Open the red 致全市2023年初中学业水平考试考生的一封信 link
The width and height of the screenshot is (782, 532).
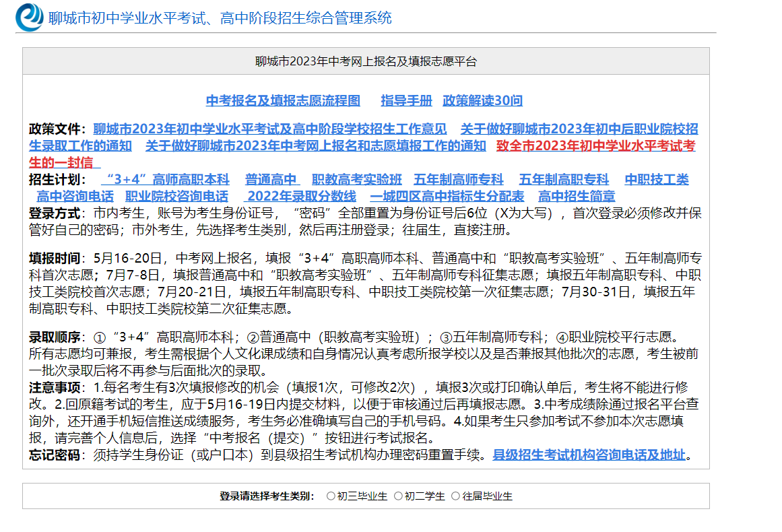[595, 146]
